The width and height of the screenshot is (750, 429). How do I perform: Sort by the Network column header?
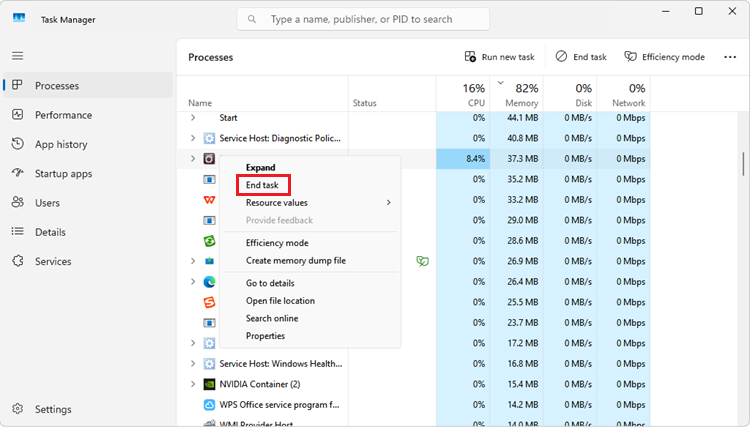[x=624, y=94]
